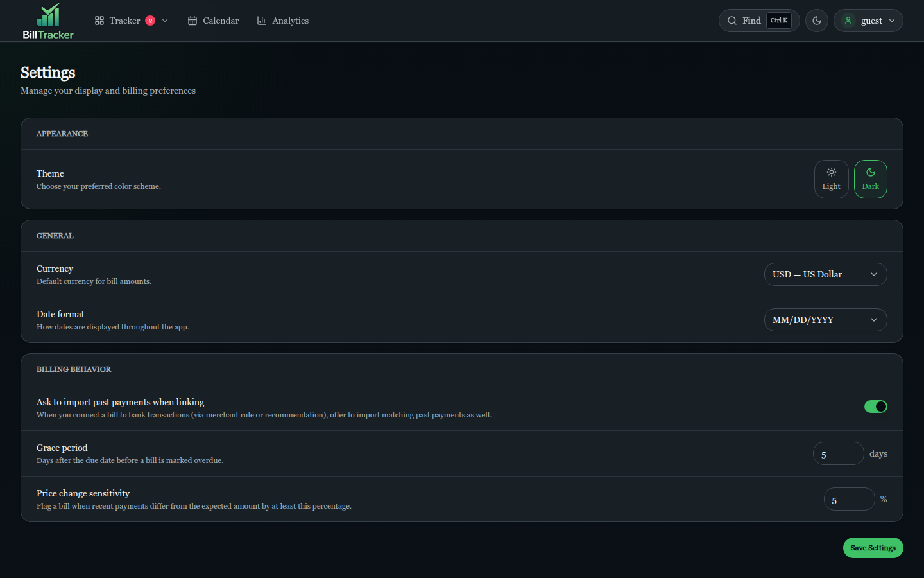Click the Currency setting label
The image size is (924, 578).
55,268
